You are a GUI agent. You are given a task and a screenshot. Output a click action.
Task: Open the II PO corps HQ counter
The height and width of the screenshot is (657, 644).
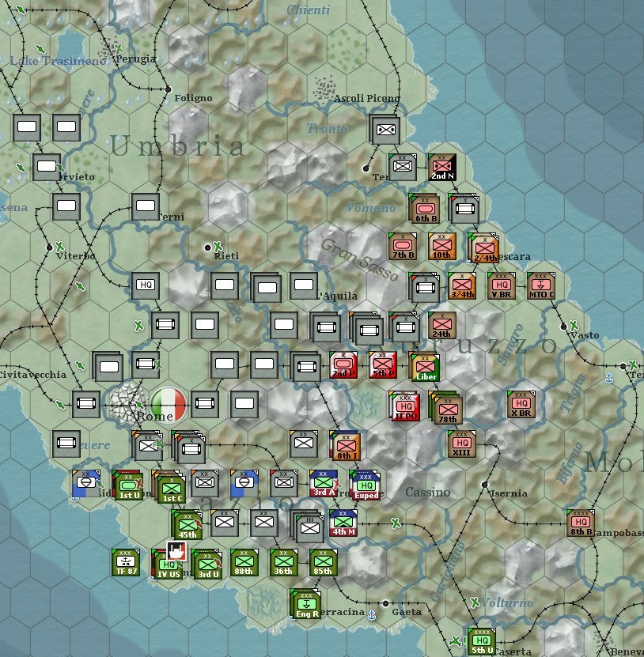coord(404,406)
